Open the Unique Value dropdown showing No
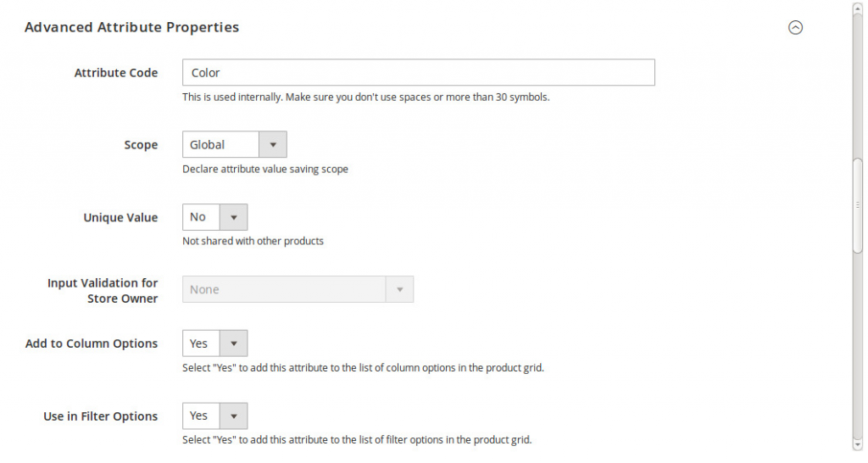The image size is (868, 463). point(202,217)
